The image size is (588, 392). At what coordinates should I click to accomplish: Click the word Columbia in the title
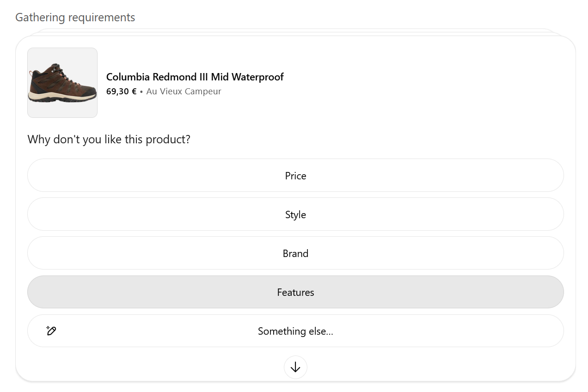128,77
